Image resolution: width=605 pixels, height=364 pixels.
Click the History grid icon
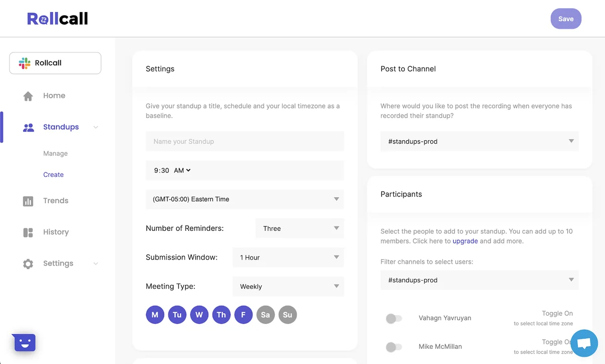[28, 232]
